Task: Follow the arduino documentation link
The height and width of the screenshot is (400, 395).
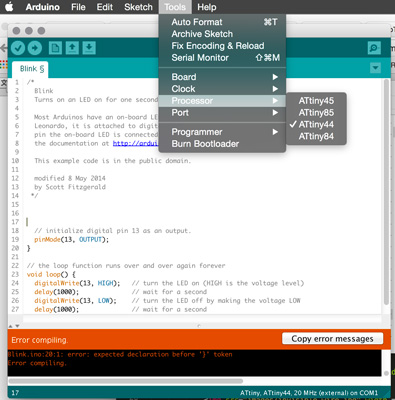Action: [x=135, y=143]
